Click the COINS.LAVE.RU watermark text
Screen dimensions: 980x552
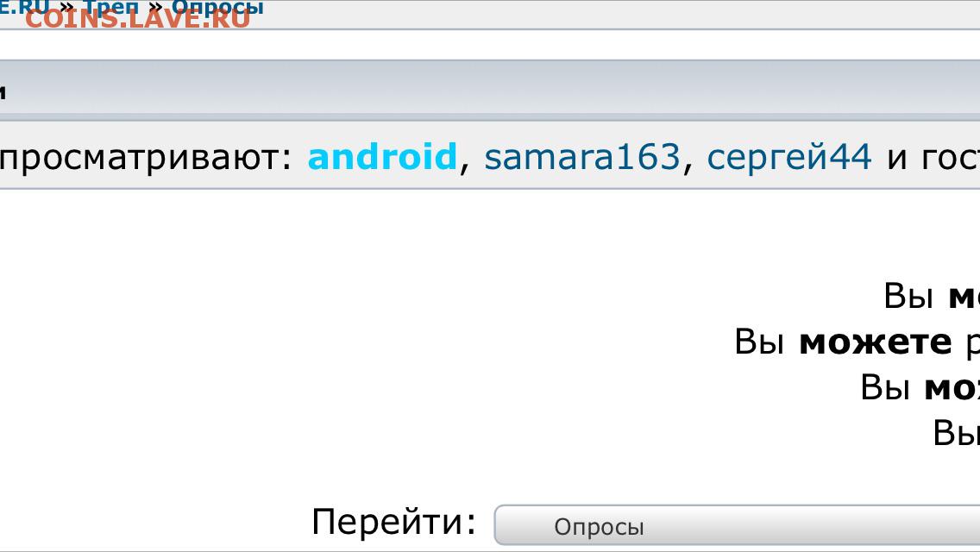(137, 18)
